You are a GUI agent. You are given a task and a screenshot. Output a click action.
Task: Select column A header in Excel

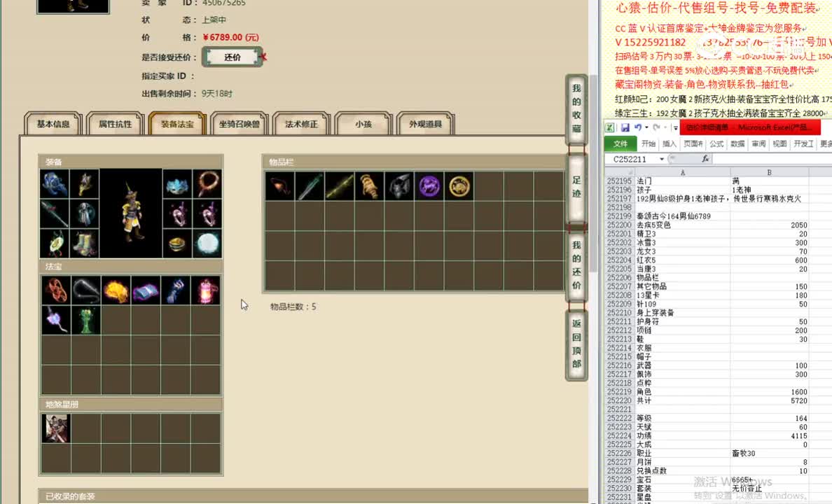(682, 172)
